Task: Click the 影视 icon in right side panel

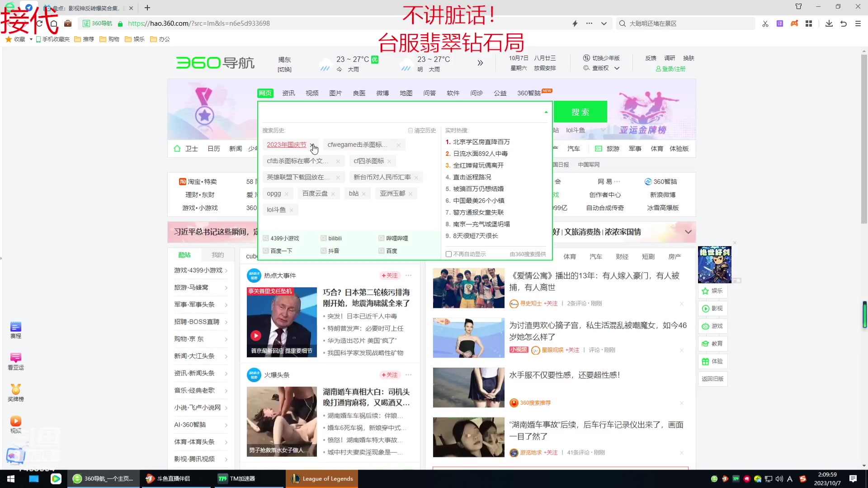Action: click(712, 308)
